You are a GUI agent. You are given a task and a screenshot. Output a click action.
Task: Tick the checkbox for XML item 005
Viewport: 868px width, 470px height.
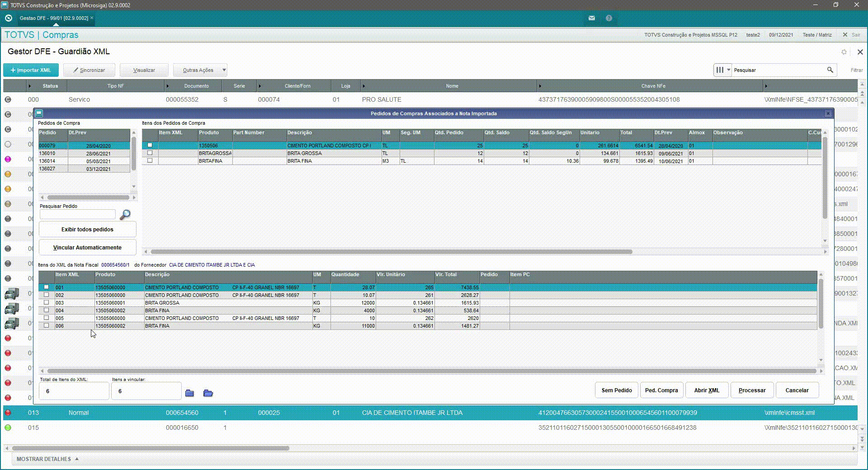(46, 318)
